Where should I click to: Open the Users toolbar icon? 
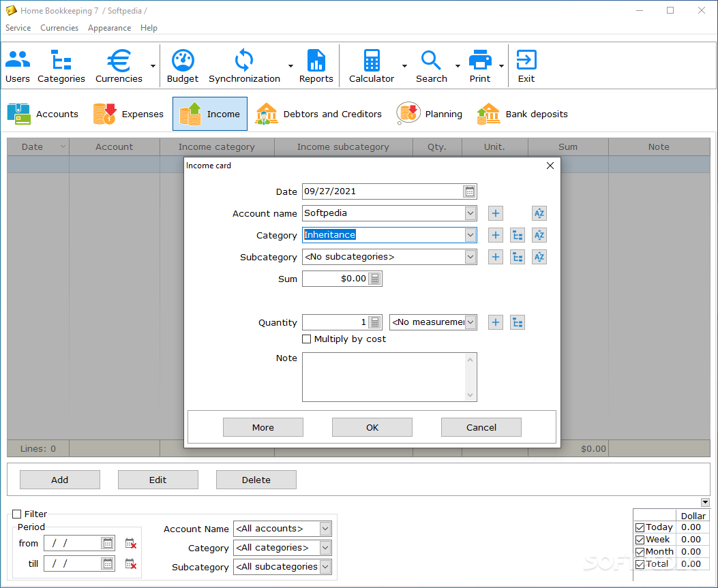coord(18,66)
